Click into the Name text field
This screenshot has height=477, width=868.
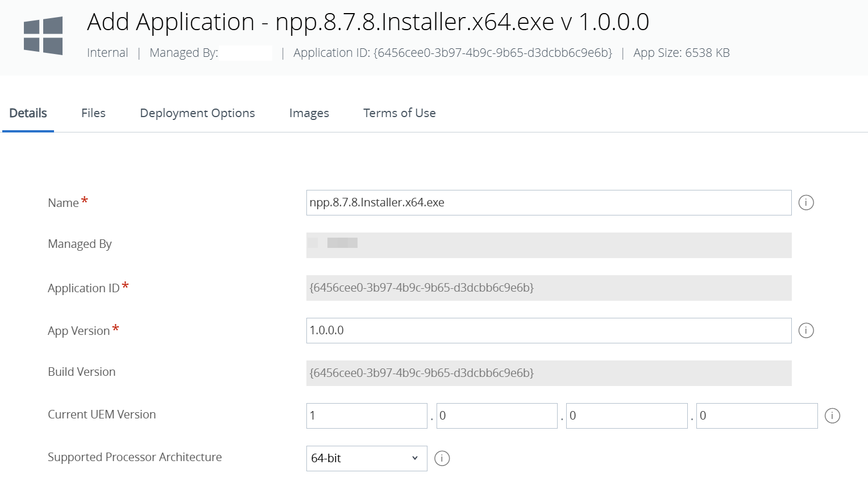point(548,202)
